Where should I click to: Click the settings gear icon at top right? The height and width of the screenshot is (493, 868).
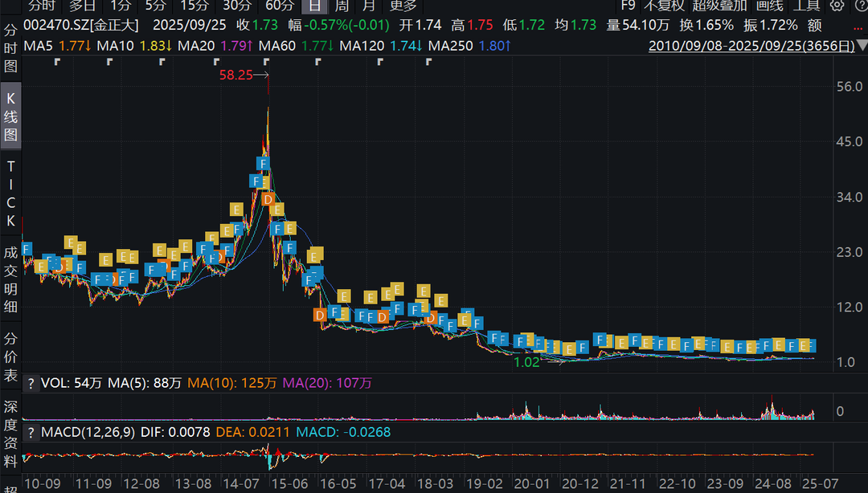click(837, 6)
